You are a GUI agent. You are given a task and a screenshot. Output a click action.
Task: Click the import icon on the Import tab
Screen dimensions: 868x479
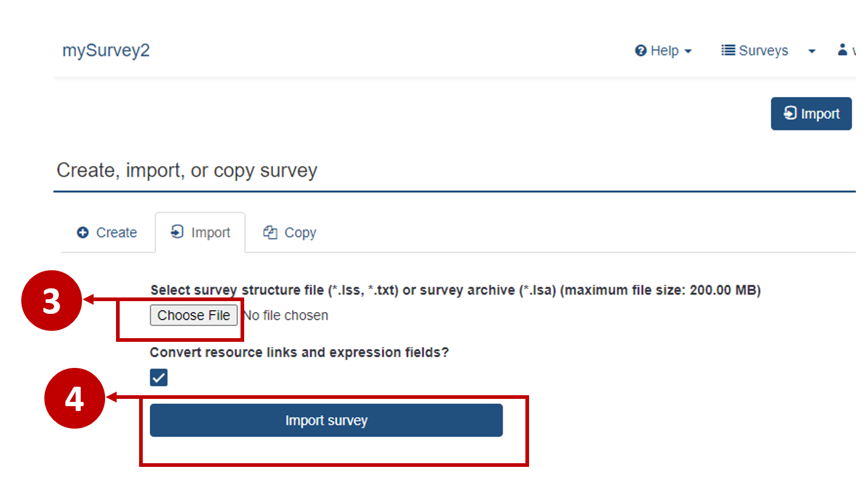click(177, 232)
